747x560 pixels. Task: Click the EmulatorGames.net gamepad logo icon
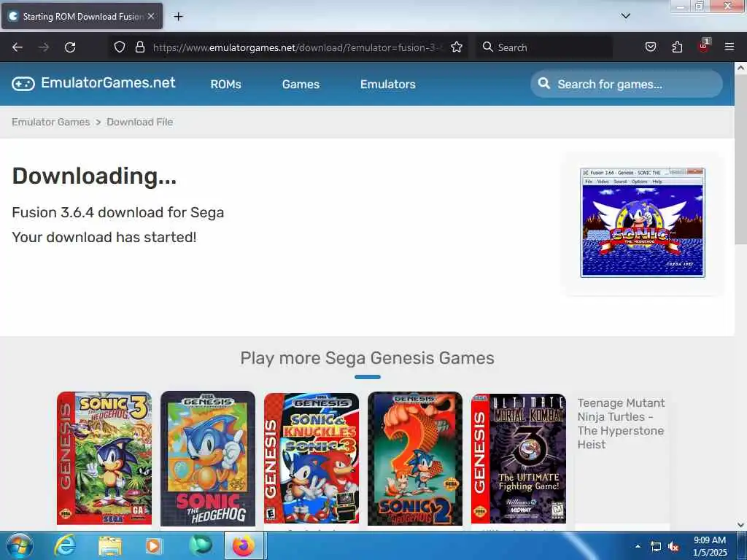click(23, 84)
